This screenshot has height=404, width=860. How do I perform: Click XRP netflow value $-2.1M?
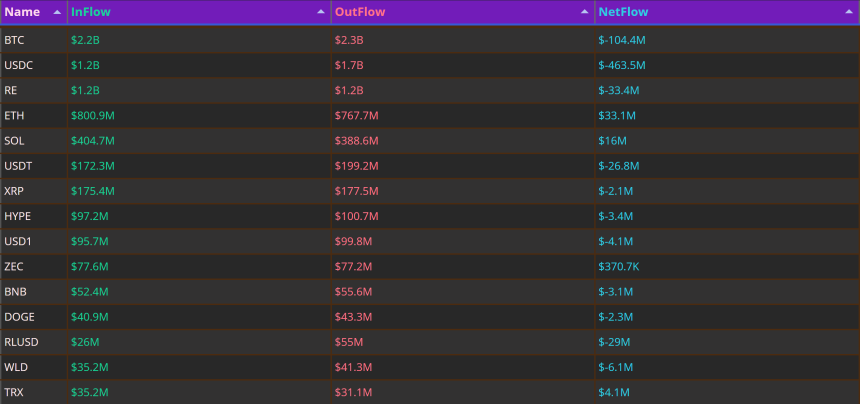pos(616,191)
